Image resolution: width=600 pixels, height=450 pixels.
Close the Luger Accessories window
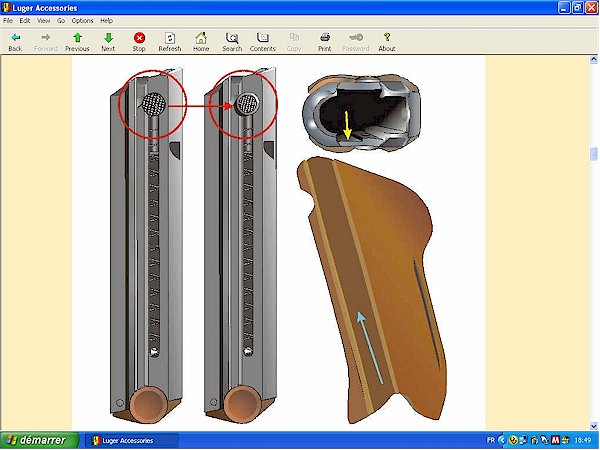(592, 8)
